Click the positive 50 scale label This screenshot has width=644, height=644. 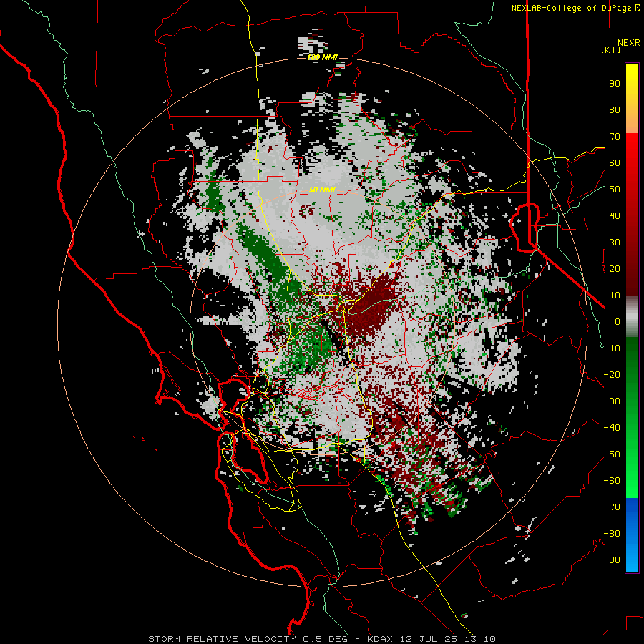[615, 190]
